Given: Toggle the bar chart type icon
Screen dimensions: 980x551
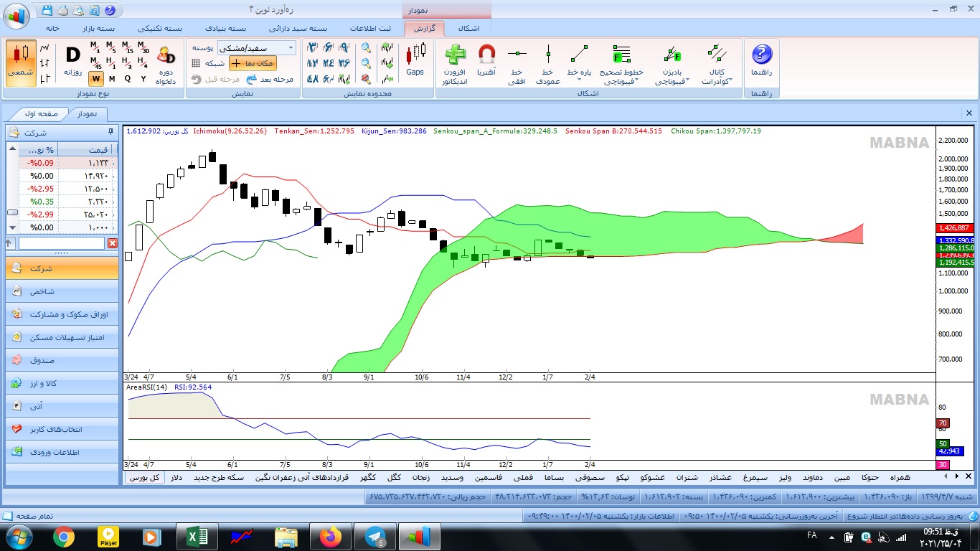Looking at the screenshot, I should 45,63.
